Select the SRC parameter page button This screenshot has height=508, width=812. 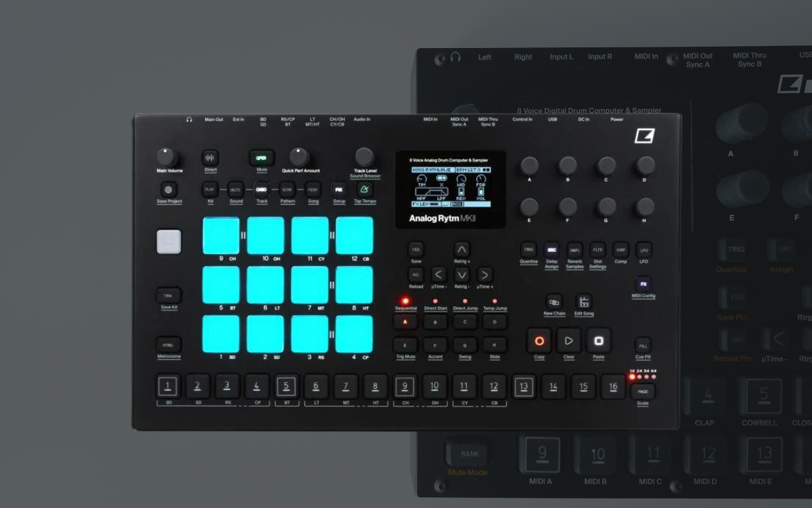[551, 250]
